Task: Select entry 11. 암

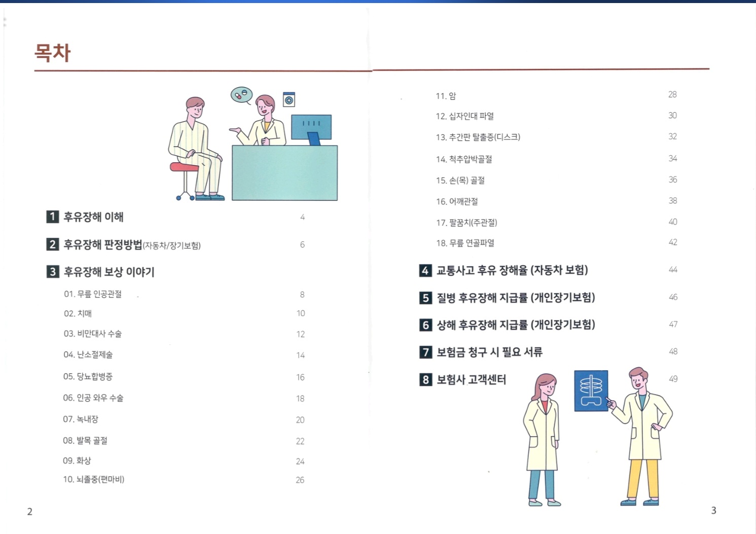Action: click(446, 96)
